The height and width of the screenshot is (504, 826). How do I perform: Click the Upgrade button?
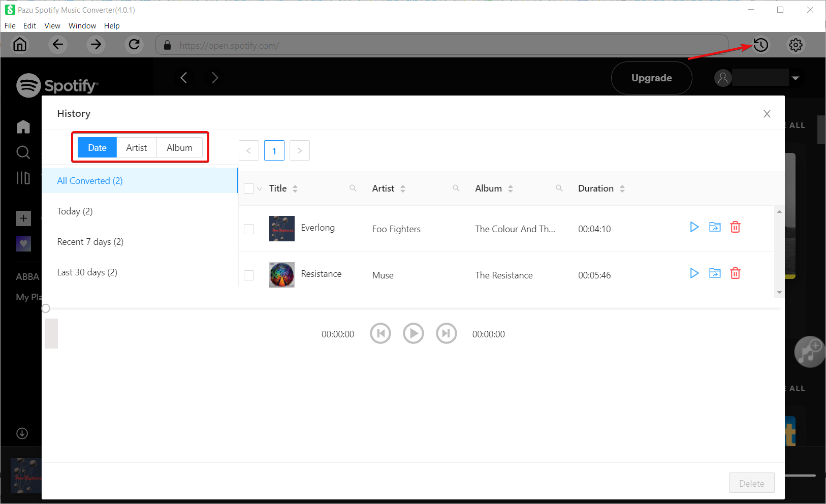(652, 78)
